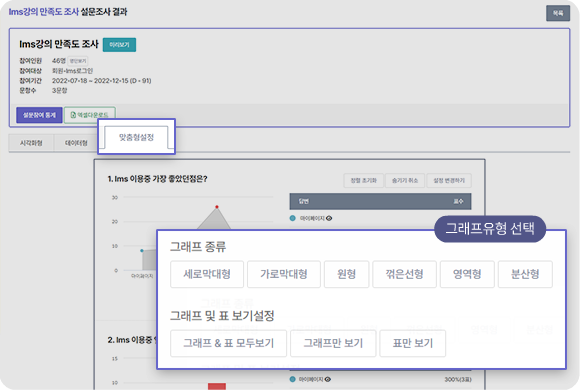Click the 목록 list button
Viewport: 580px width, 390px height.
(x=558, y=13)
